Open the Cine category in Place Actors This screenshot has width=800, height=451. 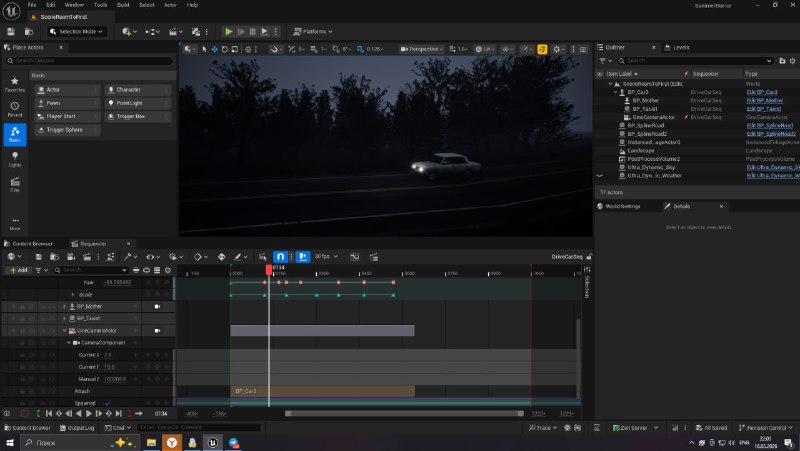pos(15,184)
